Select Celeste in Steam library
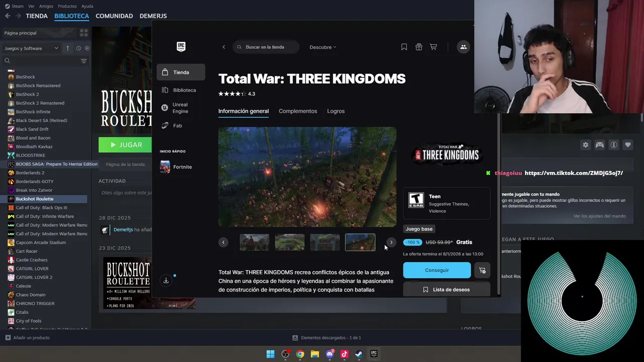Image resolution: width=644 pixels, height=362 pixels. (x=23, y=286)
